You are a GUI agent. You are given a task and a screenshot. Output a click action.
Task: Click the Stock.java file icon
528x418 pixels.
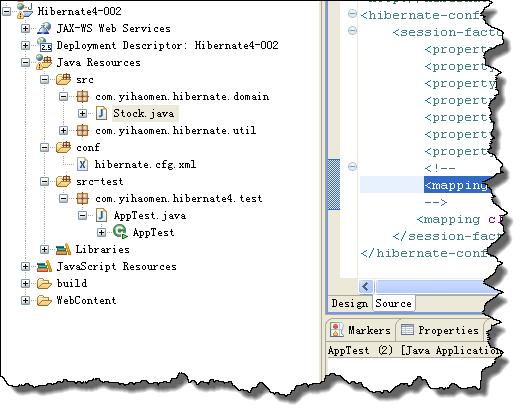[101, 114]
